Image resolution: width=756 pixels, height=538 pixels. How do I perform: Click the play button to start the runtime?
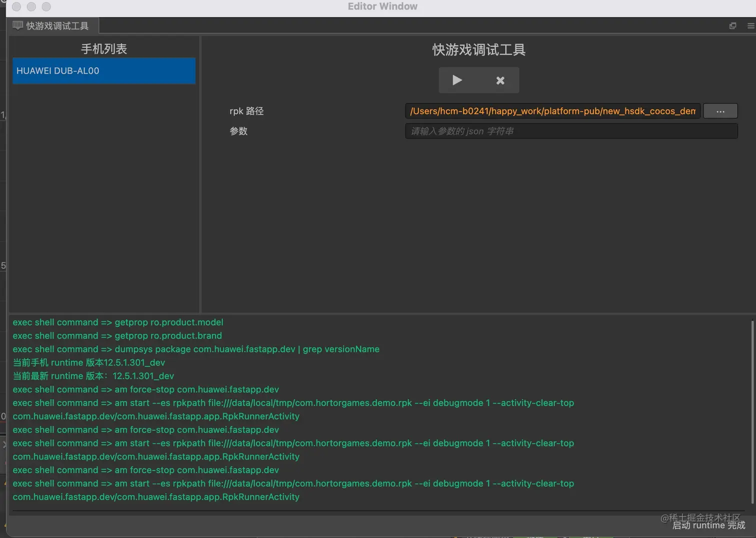pyautogui.click(x=457, y=80)
